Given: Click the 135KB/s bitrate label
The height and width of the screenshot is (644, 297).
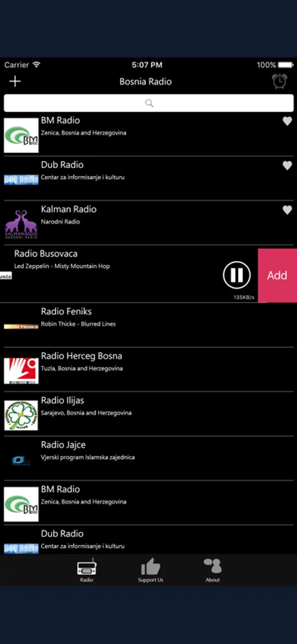Looking at the screenshot, I should point(243,297).
